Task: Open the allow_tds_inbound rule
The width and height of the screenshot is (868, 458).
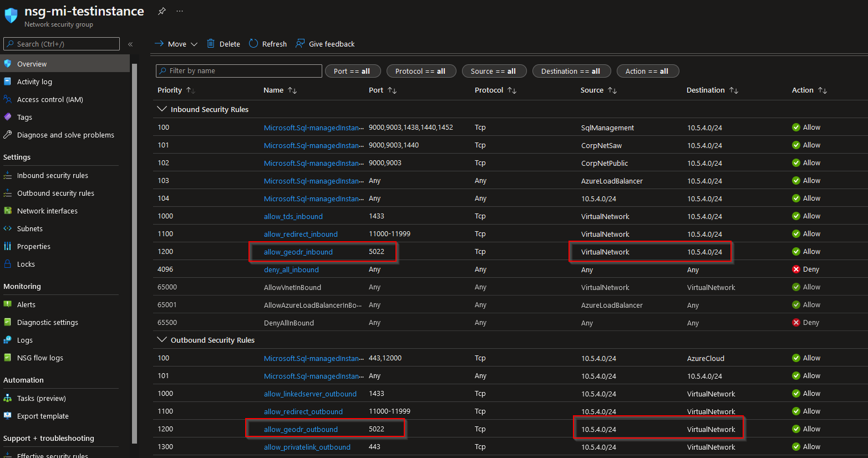Action: [293, 216]
